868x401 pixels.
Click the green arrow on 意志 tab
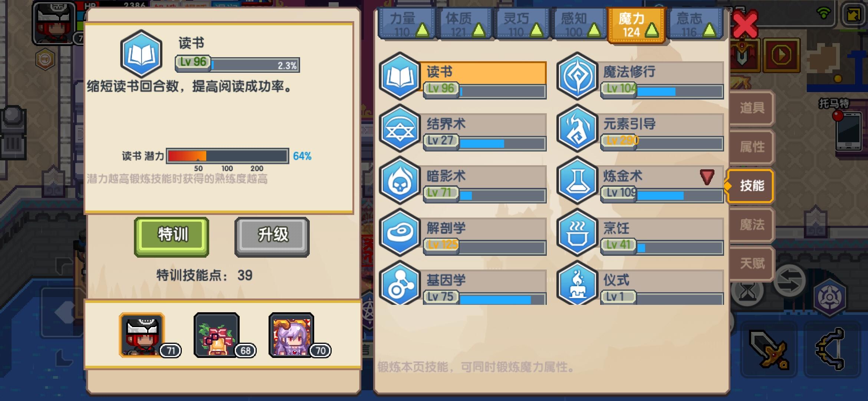pos(709,30)
